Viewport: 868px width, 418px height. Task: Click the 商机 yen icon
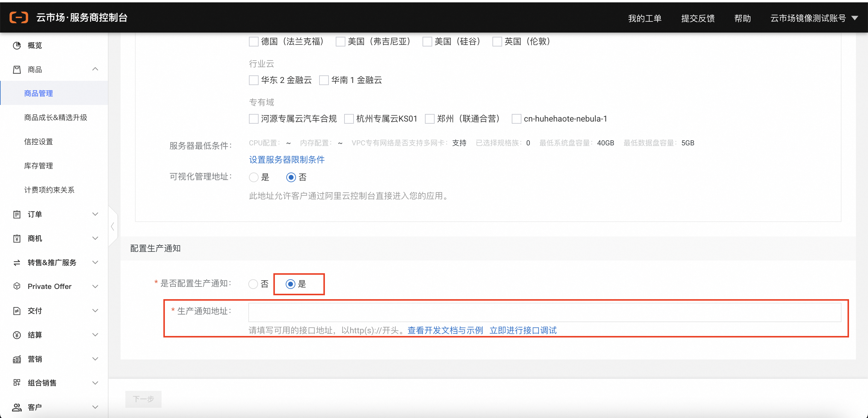tap(17, 238)
